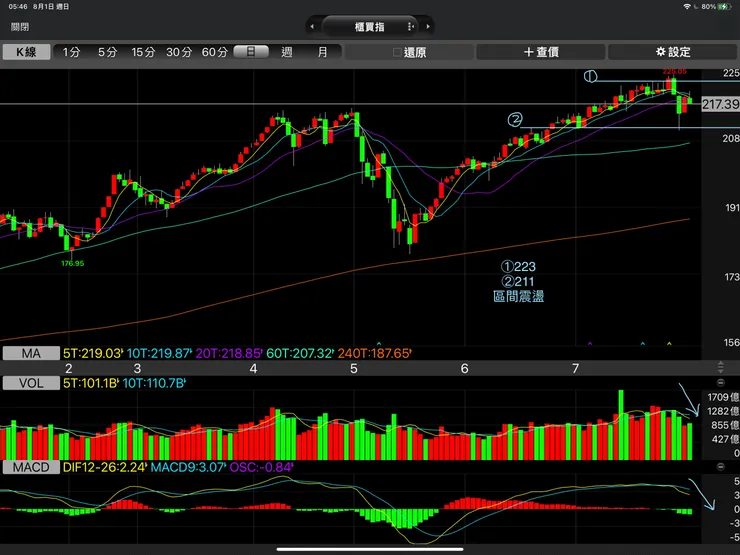740x555 pixels.
Task: Tap the 217.39 current price label
Action: point(720,104)
